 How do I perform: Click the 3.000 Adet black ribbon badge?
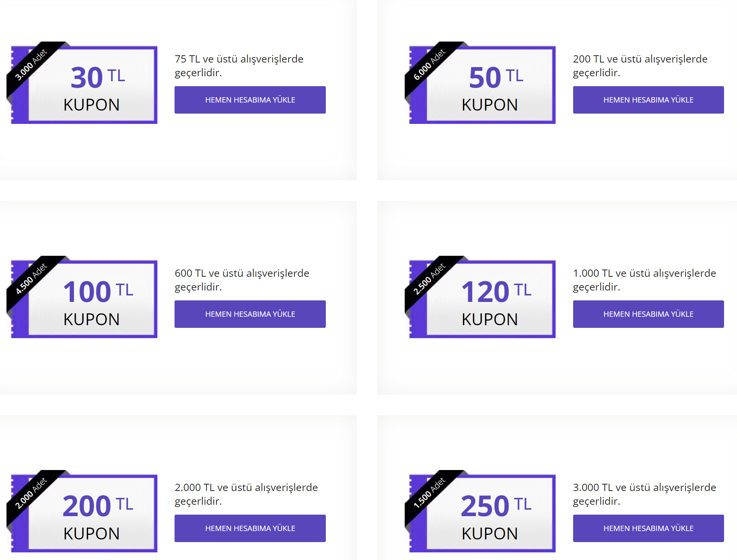31,65
